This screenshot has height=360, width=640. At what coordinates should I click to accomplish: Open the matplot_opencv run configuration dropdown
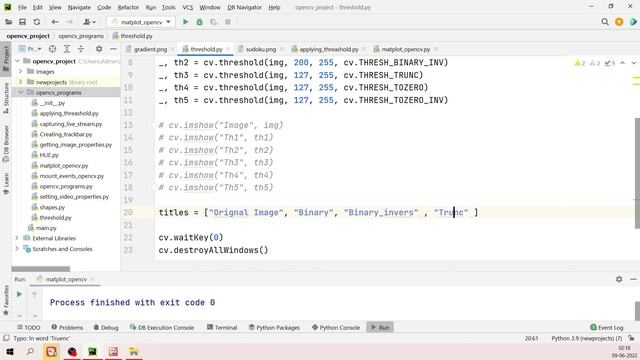click(141, 22)
